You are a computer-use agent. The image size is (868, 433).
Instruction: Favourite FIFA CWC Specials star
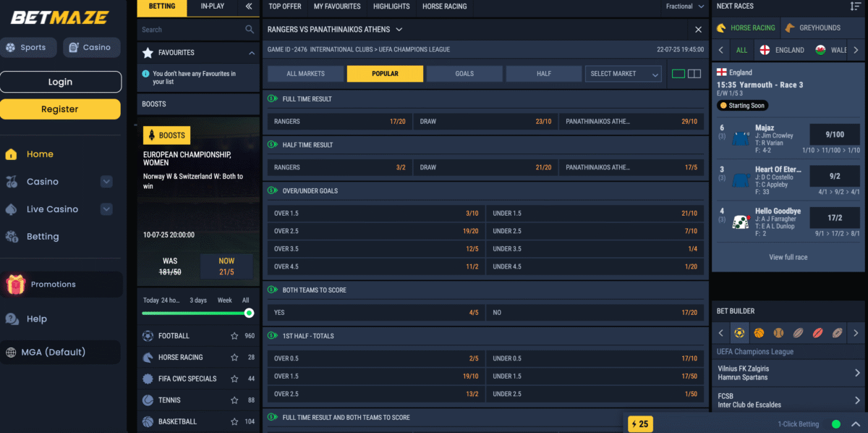[234, 379]
